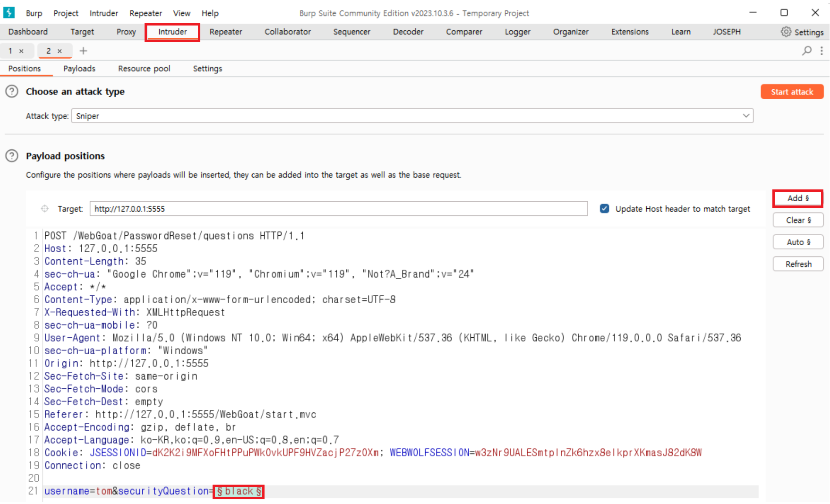Switch to the Payloads sub-tab
830x504 pixels.
[x=79, y=68]
